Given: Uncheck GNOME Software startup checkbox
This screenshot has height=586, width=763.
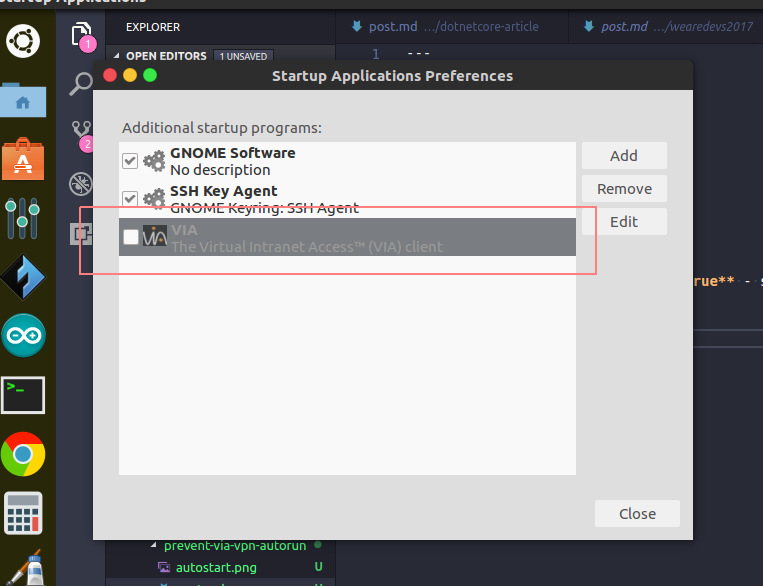Looking at the screenshot, I should [x=130, y=161].
